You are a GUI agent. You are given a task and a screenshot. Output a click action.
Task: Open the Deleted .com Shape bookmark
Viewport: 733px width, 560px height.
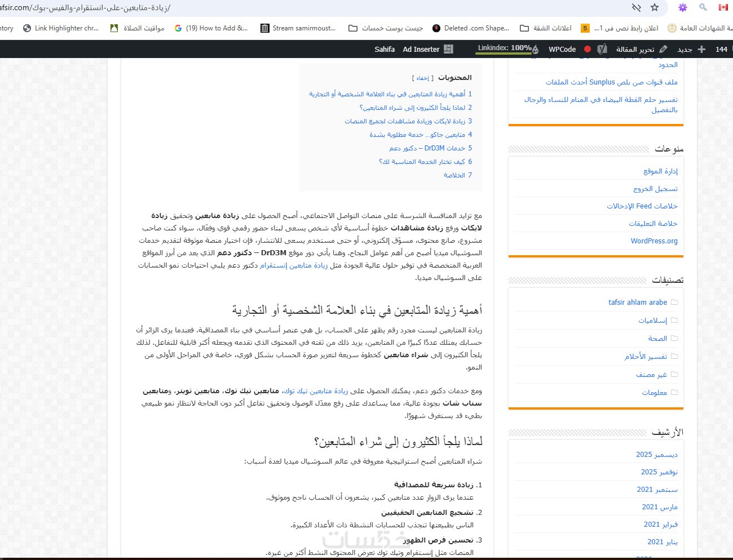(x=471, y=28)
